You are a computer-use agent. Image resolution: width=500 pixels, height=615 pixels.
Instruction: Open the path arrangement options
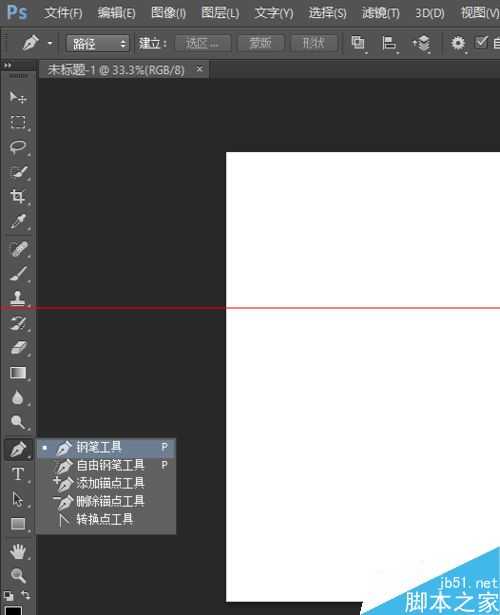coord(421,43)
